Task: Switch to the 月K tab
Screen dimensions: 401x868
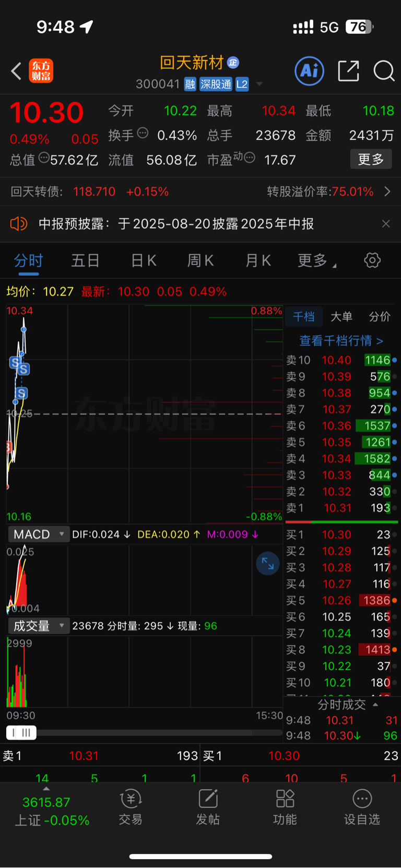Action: tap(258, 260)
